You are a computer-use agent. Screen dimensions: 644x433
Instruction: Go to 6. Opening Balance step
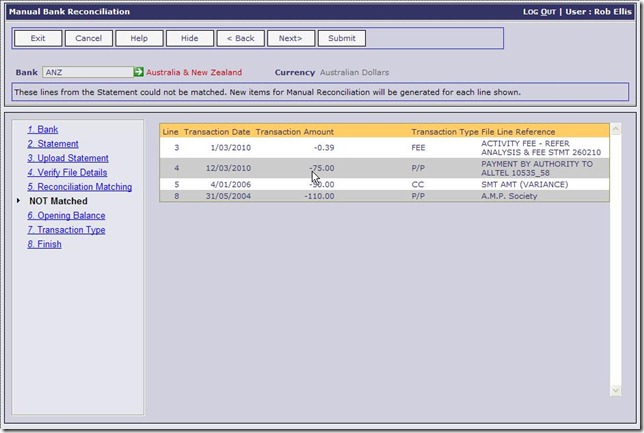click(x=66, y=215)
